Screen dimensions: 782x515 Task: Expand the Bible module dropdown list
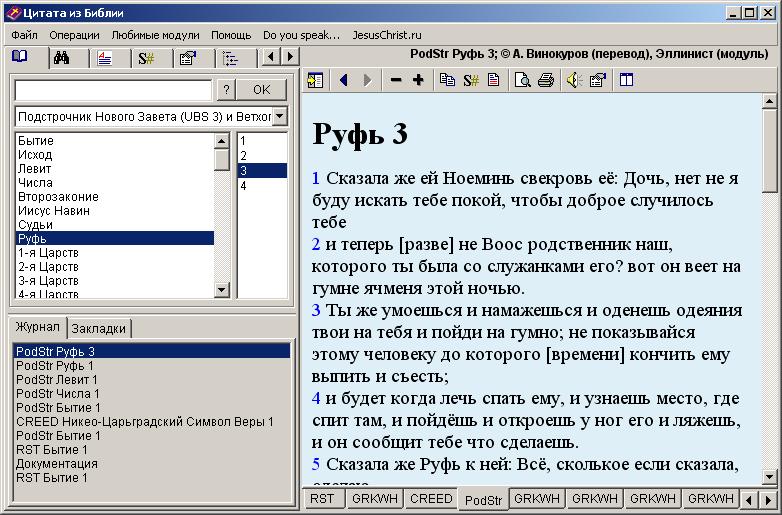(279, 117)
